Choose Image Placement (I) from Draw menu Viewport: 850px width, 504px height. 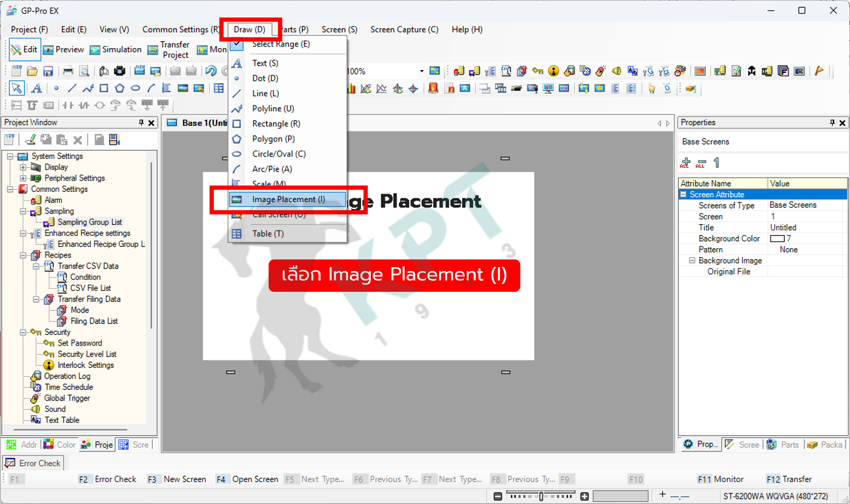point(287,199)
